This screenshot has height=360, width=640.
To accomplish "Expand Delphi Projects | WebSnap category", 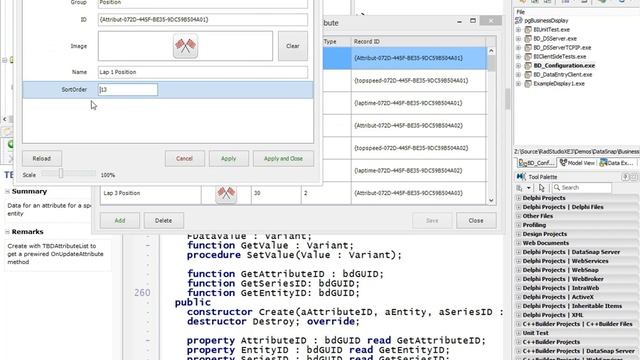I will (x=519, y=270).
